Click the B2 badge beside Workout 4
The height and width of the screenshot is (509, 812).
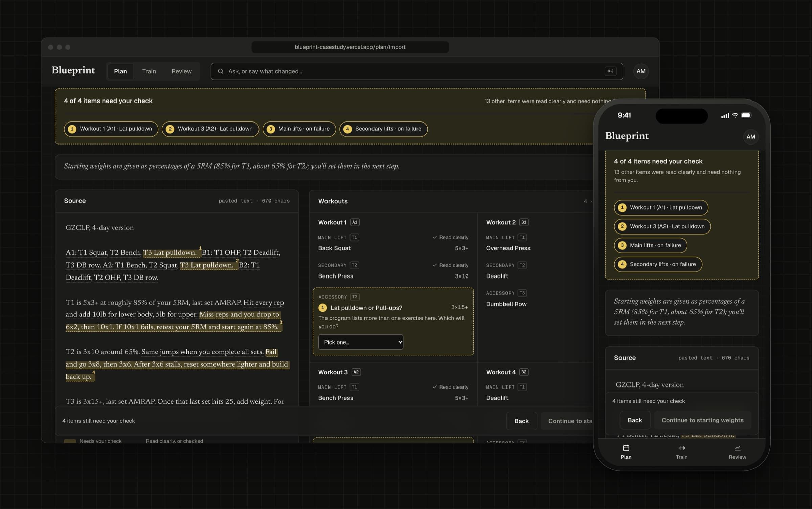524,372
